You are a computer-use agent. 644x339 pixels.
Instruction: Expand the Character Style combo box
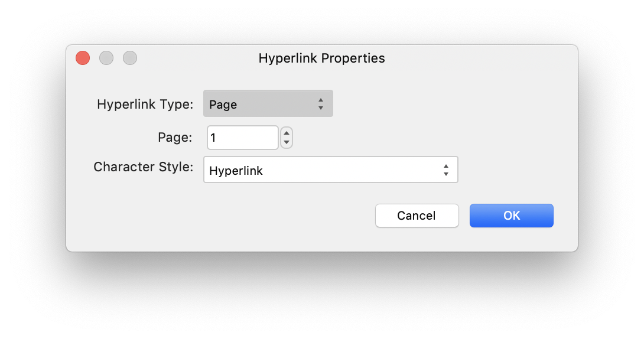(331, 170)
